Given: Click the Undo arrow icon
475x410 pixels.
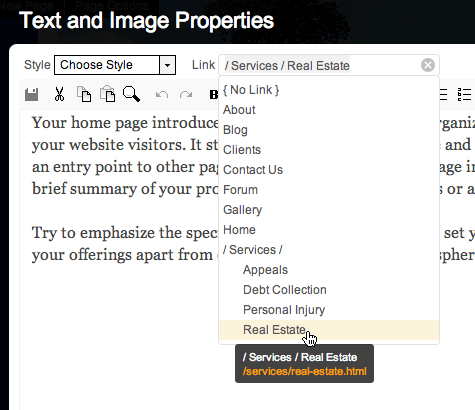Looking at the screenshot, I should click(x=162, y=95).
